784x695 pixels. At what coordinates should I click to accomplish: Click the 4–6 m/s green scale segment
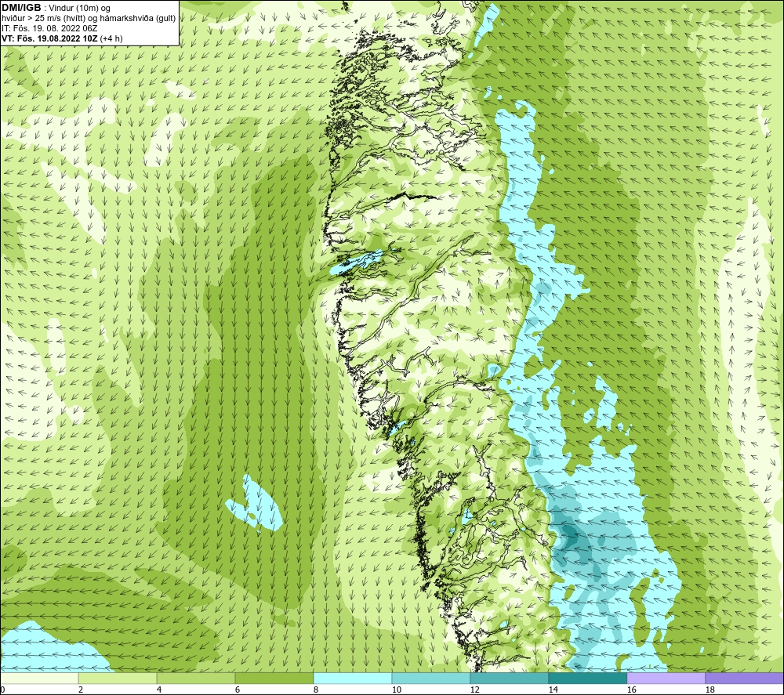pos(195,678)
